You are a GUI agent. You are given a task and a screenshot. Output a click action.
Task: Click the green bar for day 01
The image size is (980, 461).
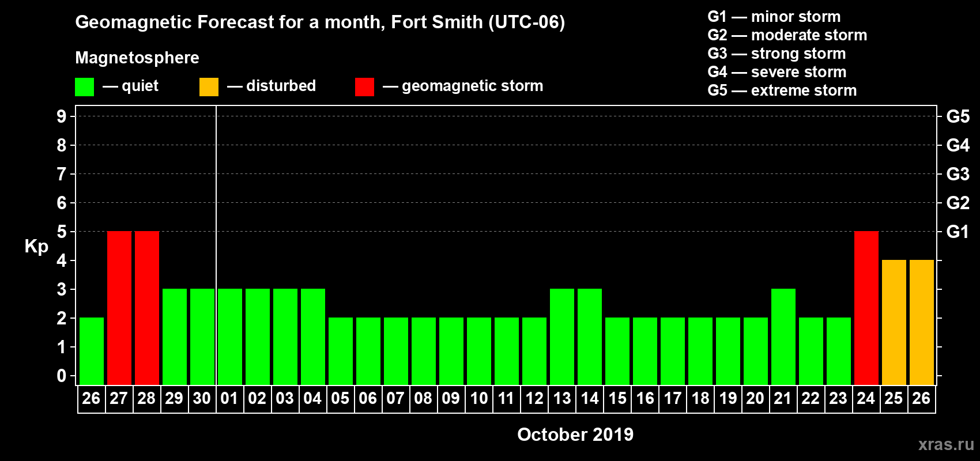tap(230, 337)
